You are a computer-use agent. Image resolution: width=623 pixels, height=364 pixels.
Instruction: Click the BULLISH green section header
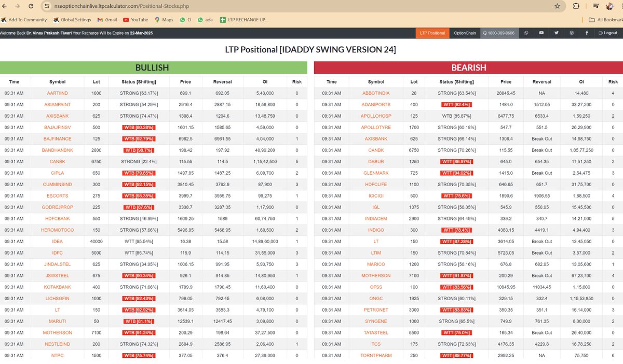[154, 68]
